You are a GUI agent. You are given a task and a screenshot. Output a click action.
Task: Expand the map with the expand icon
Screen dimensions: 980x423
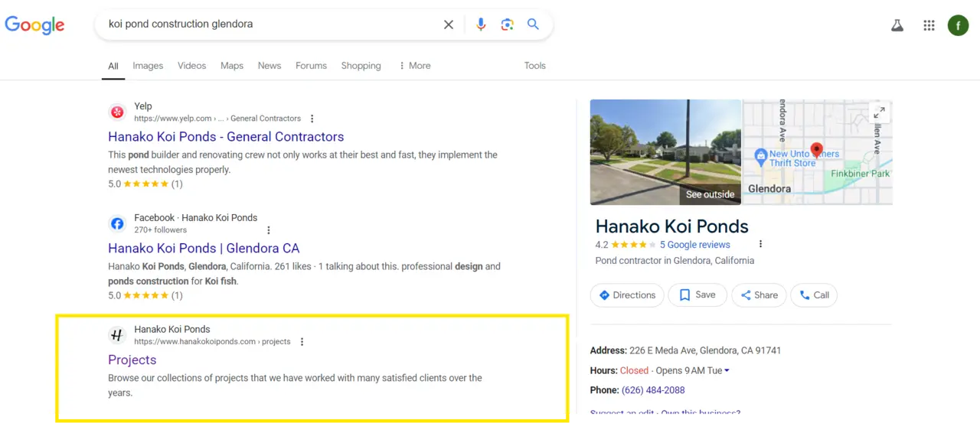879,112
